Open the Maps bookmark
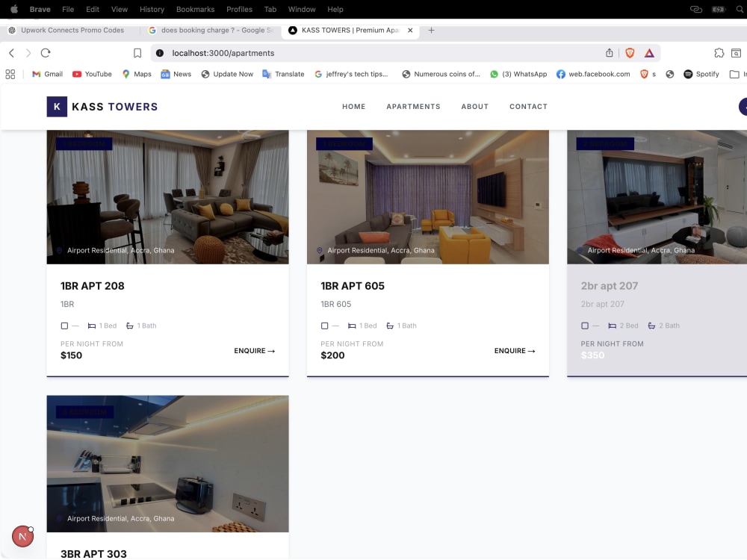 pos(137,74)
